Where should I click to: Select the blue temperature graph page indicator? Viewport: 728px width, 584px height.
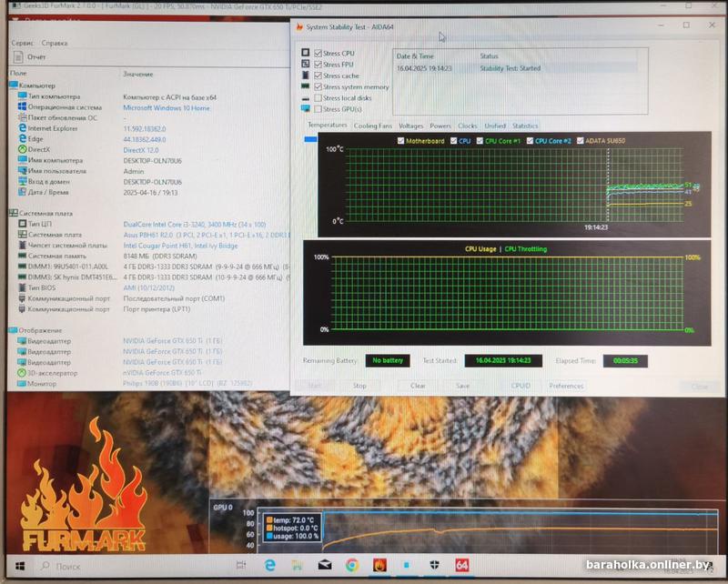click(310, 139)
